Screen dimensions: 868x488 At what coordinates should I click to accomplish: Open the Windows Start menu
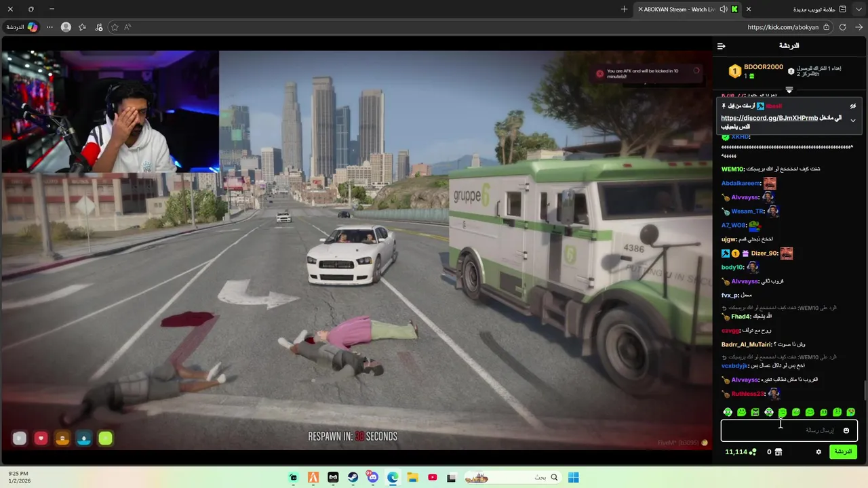[573, 477]
